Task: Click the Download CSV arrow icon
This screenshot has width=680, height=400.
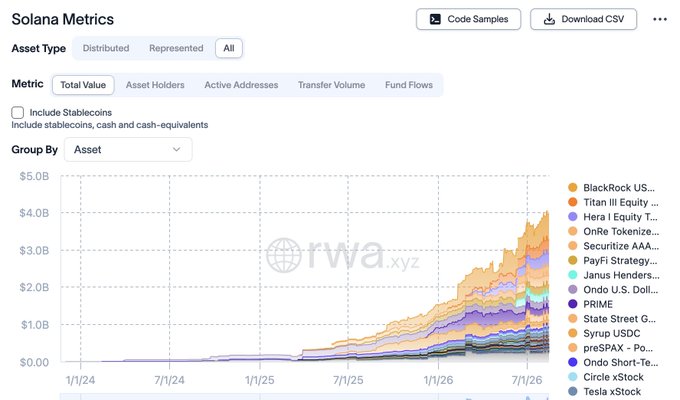Action: click(549, 19)
